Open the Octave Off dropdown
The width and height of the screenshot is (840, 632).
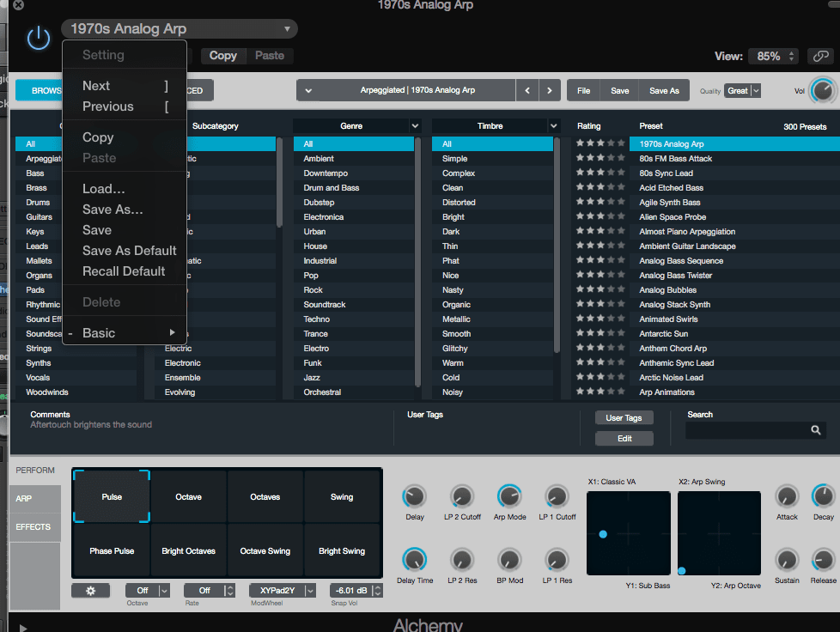tap(148, 590)
